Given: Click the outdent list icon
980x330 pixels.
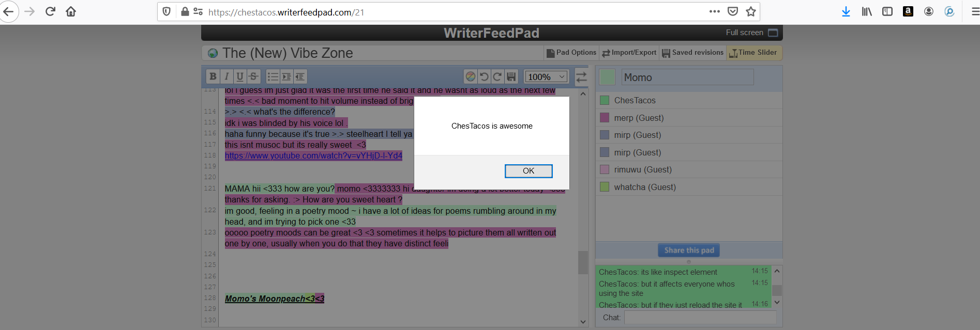Looking at the screenshot, I should (300, 76).
